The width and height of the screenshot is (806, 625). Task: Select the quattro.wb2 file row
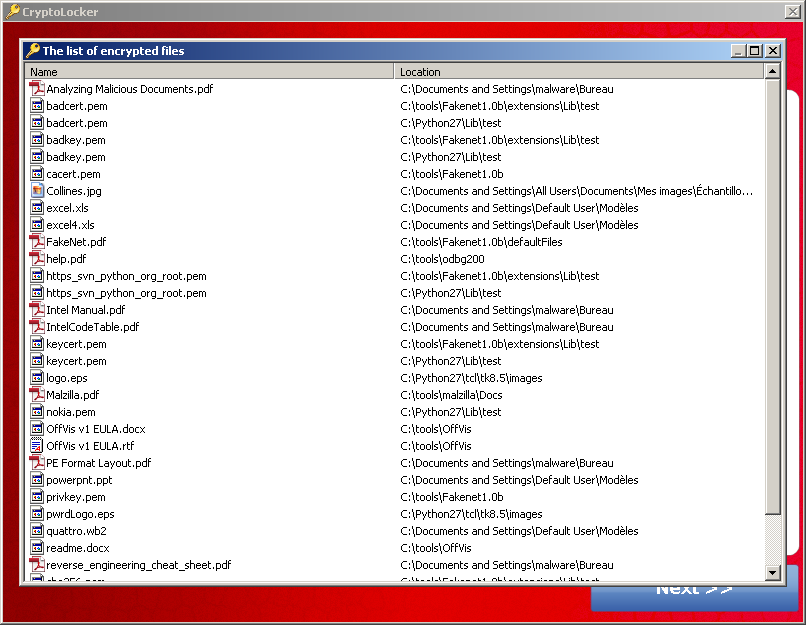(x=76, y=531)
